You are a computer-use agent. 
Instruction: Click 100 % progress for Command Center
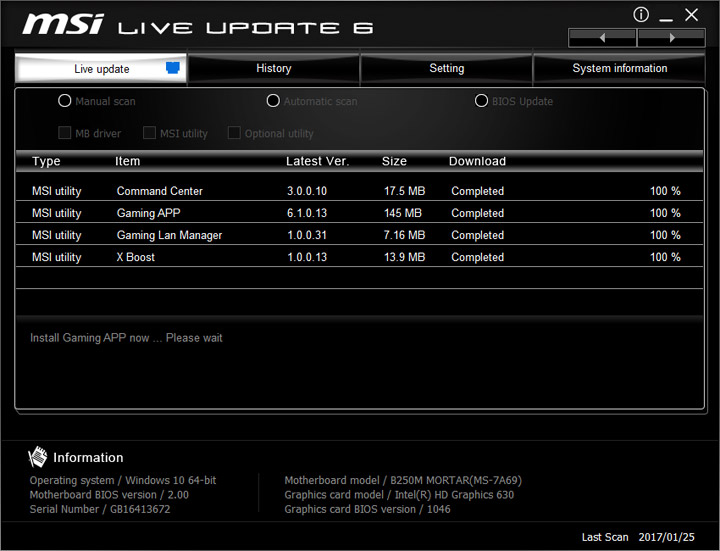665,191
